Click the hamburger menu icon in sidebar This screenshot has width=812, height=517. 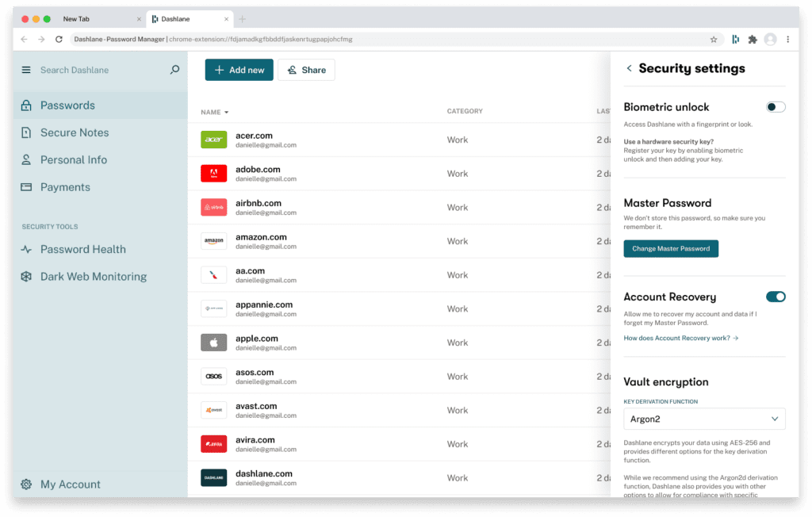tap(26, 70)
